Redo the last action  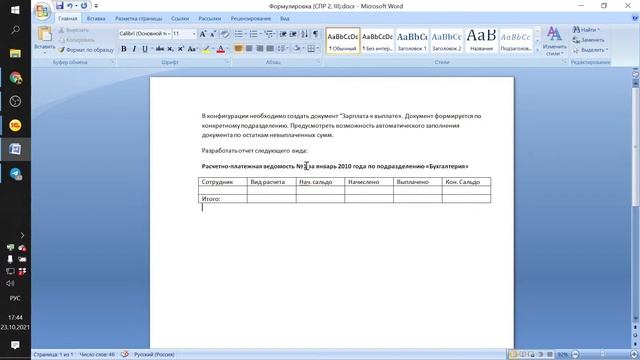(x=84, y=6)
